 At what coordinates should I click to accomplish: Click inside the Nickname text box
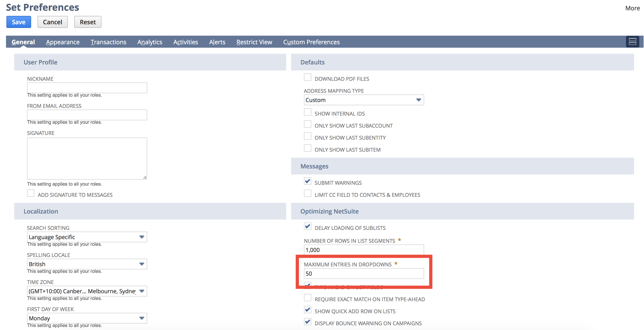tap(87, 88)
